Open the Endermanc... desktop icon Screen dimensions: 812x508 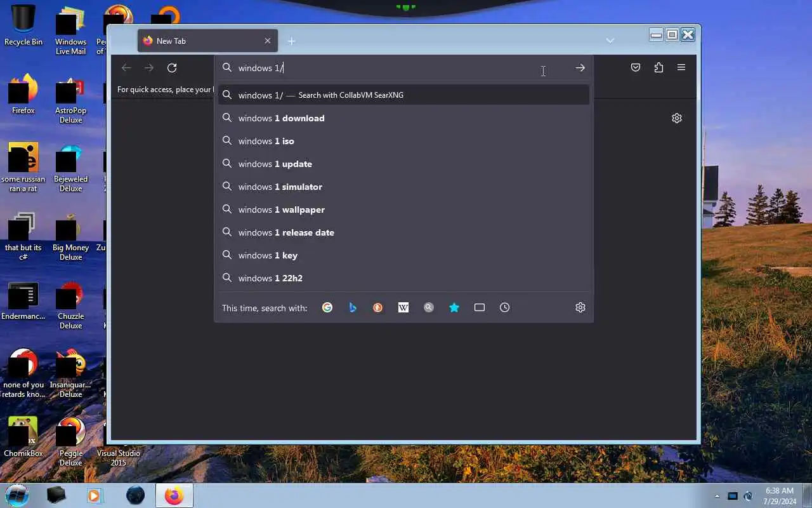point(23,301)
